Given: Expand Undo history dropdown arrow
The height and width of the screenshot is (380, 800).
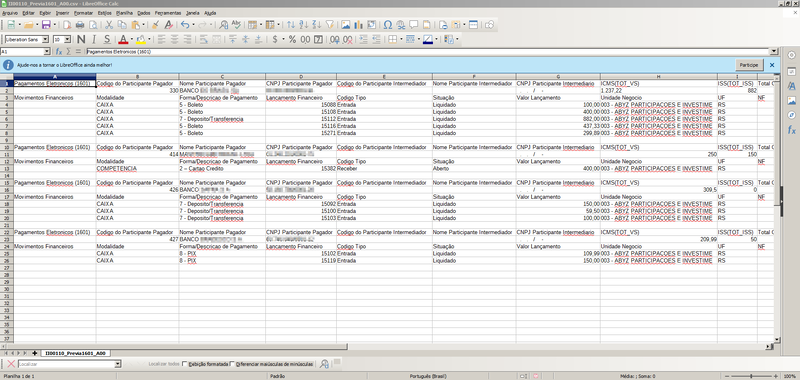Looking at the screenshot, I should click(193, 24).
